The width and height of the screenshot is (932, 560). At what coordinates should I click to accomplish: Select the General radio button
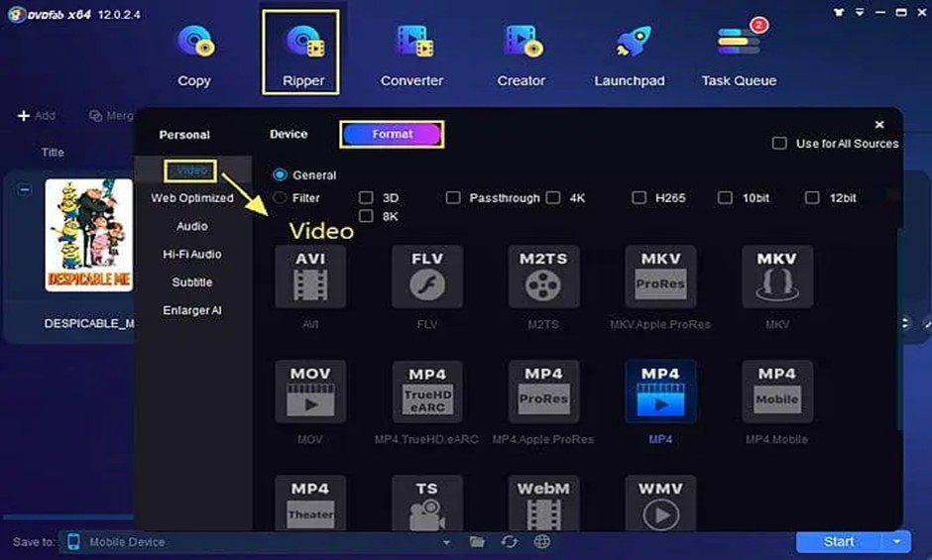coord(280,174)
